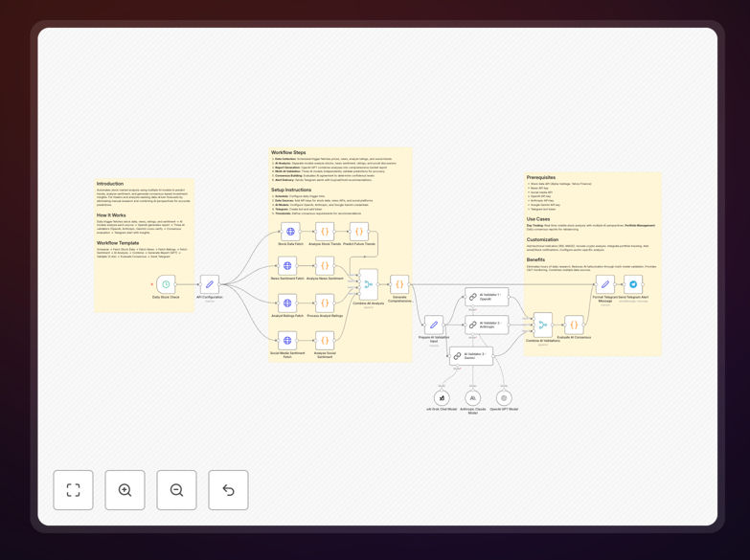Select the Analyst Ratings Fetch globe node
The height and width of the screenshot is (560, 750).
pyautogui.click(x=287, y=303)
